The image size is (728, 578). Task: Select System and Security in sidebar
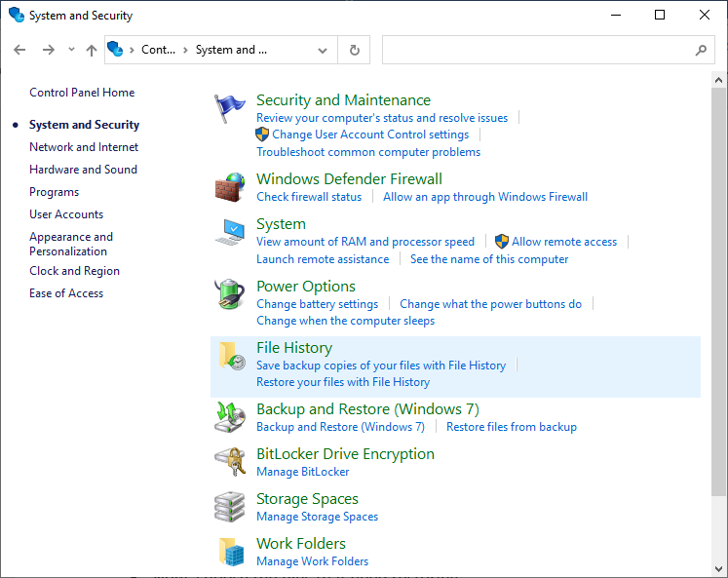84,125
